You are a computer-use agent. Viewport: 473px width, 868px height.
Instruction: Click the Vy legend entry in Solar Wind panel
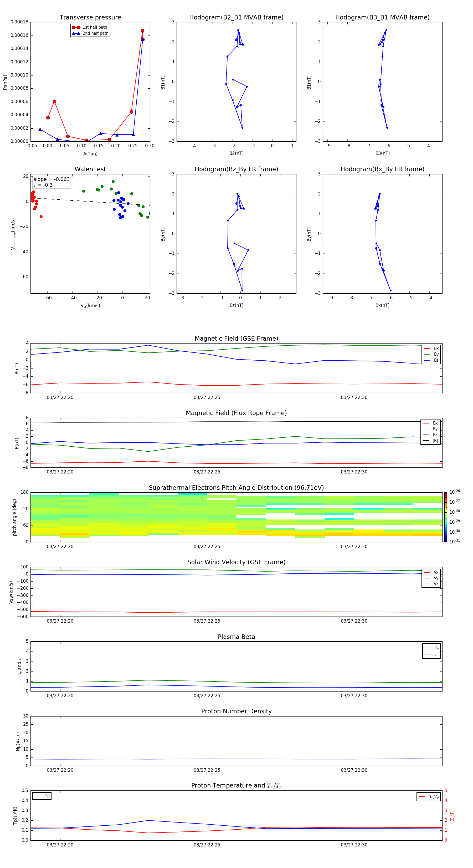click(431, 578)
